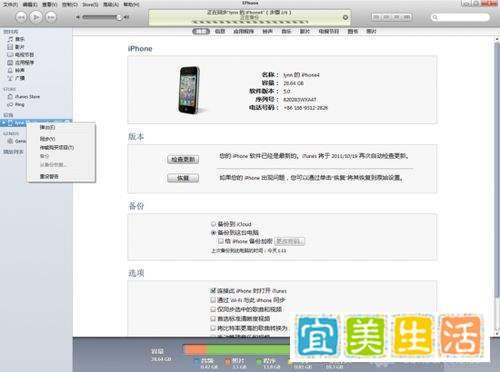
Task: Click the 更改密码 button
Action: point(289,241)
